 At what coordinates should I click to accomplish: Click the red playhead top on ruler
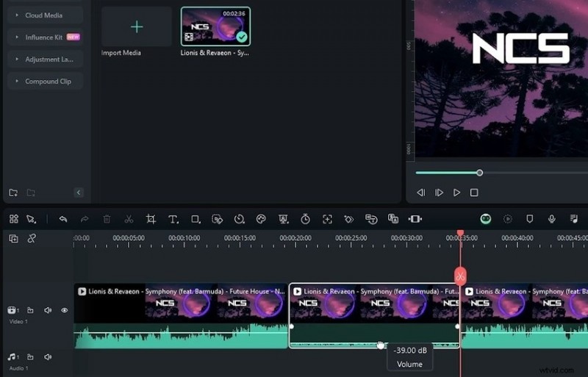(461, 233)
